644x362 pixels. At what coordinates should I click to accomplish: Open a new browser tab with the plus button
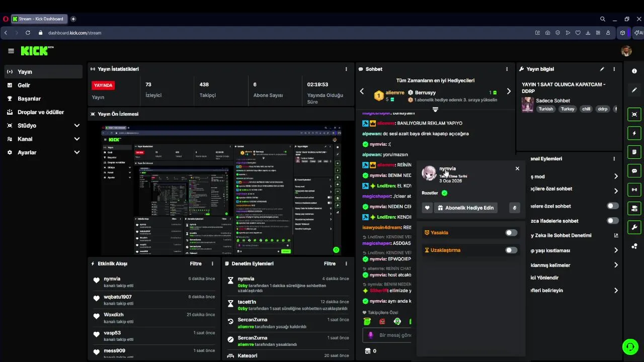(x=73, y=19)
